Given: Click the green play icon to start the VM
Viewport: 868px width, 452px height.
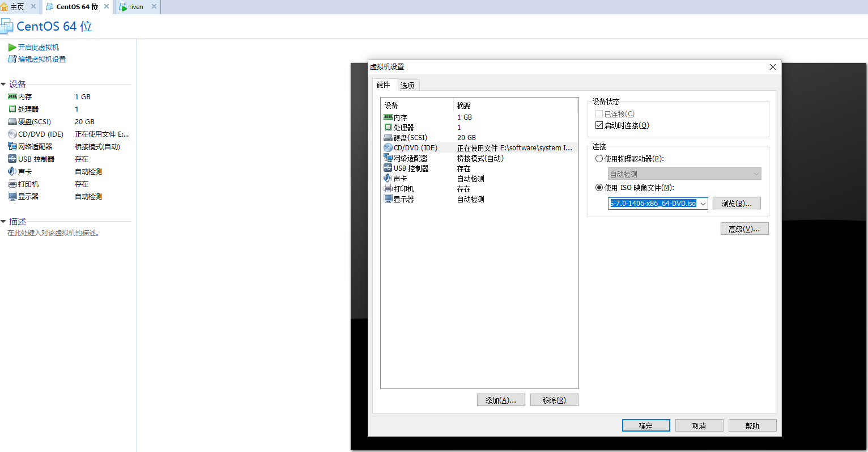Looking at the screenshot, I should (12, 48).
